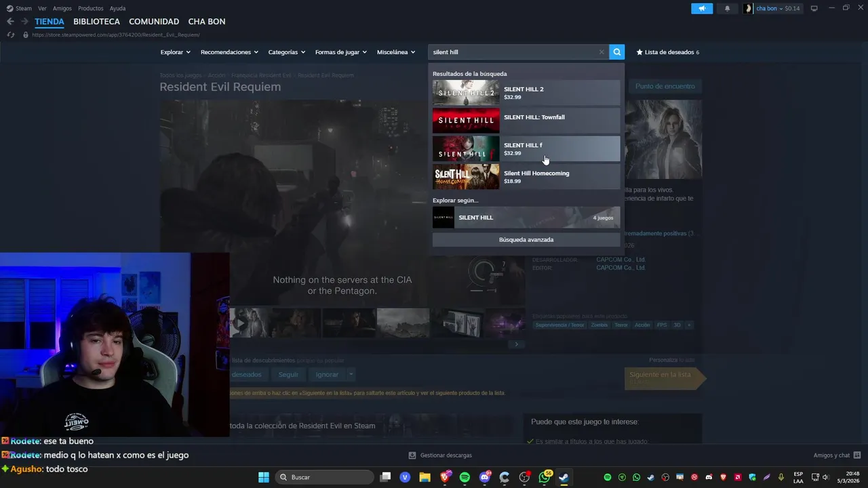Open the CHA BON profile tab

click(207, 22)
